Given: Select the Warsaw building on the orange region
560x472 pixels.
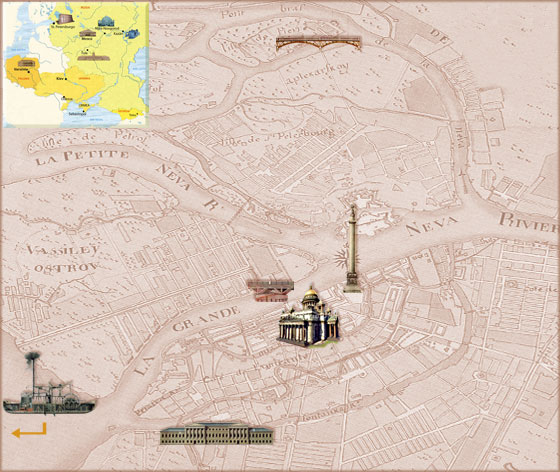Looking at the screenshot, I should (26, 63).
